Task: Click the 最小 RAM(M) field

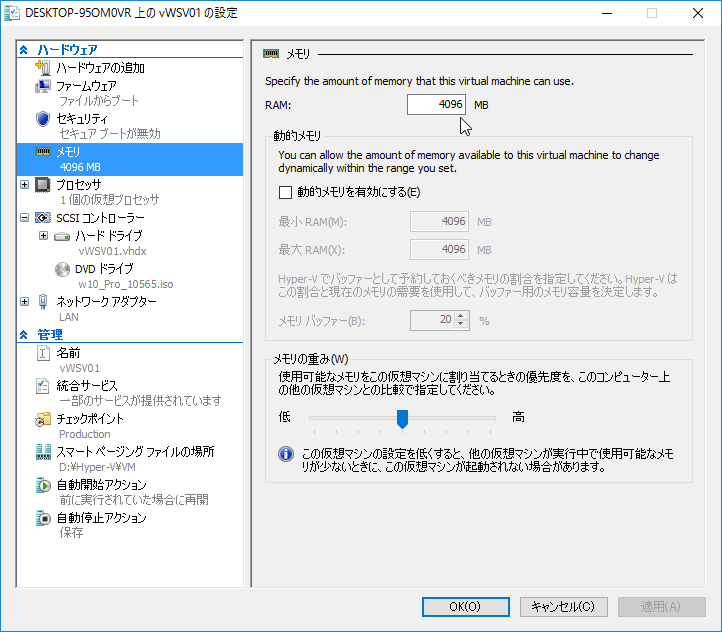Action: tap(439, 222)
